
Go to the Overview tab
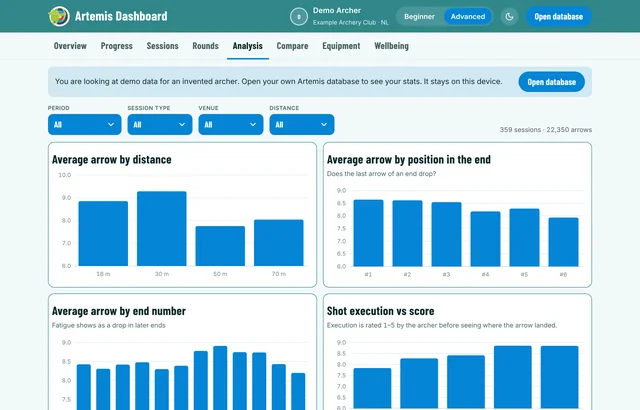[x=70, y=46]
